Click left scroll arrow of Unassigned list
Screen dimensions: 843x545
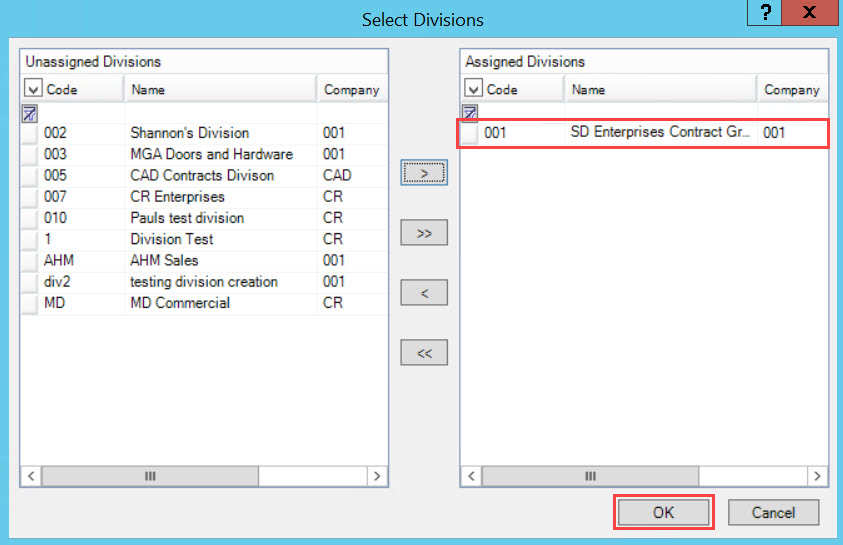pos(31,476)
